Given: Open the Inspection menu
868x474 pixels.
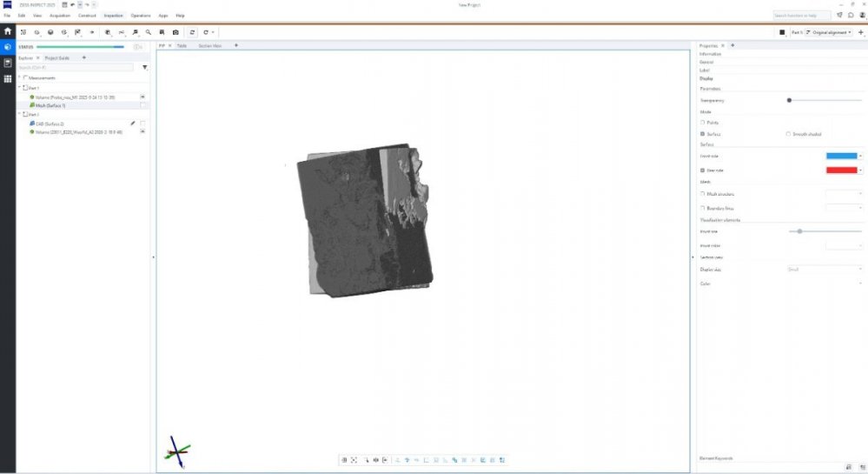Looking at the screenshot, I should point(113,16).
